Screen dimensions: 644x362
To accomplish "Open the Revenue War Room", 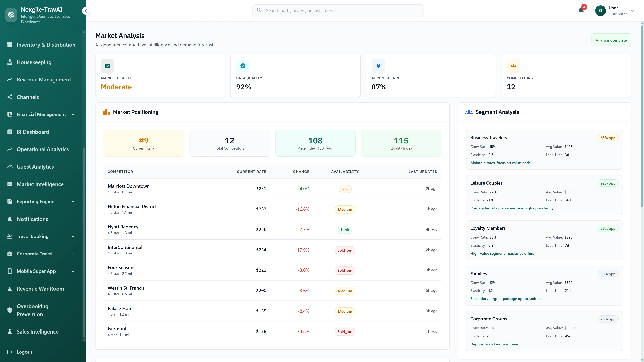I will click(x=40, y=289).
